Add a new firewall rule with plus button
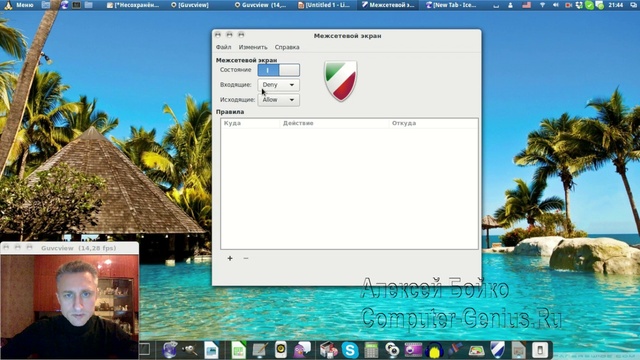The width and height of the screenshot is (640, 360). tap(230, 258)
